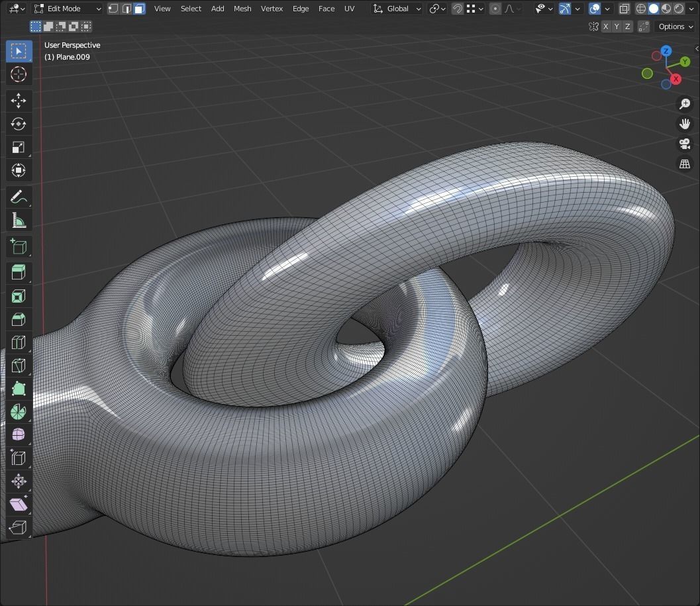Click the mesh mirror symmetry icon

(593, 26)
